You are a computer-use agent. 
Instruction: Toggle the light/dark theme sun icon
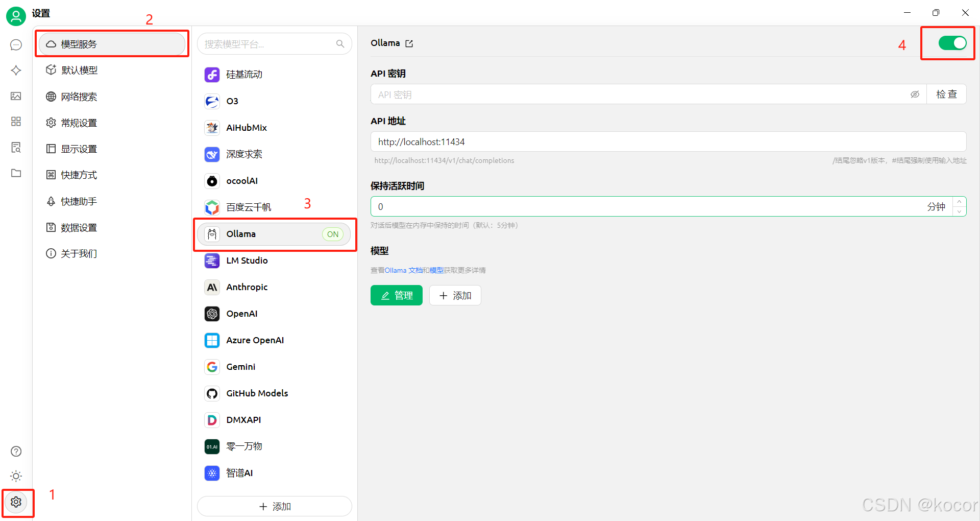pos(16,477)
